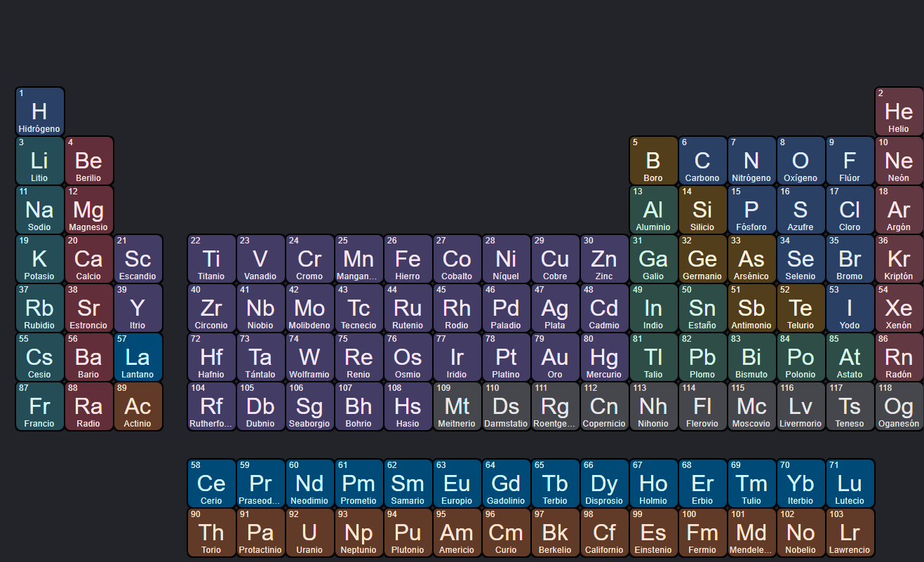
Task: Choose the Hierro (Fe) element
Action: coord(408,259)
